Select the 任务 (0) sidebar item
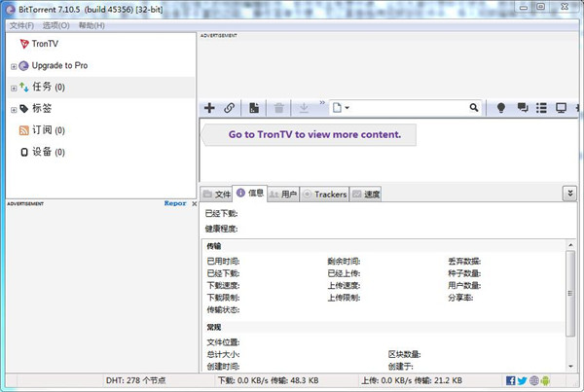The image size is (584, 392). (x=49, y=88)
